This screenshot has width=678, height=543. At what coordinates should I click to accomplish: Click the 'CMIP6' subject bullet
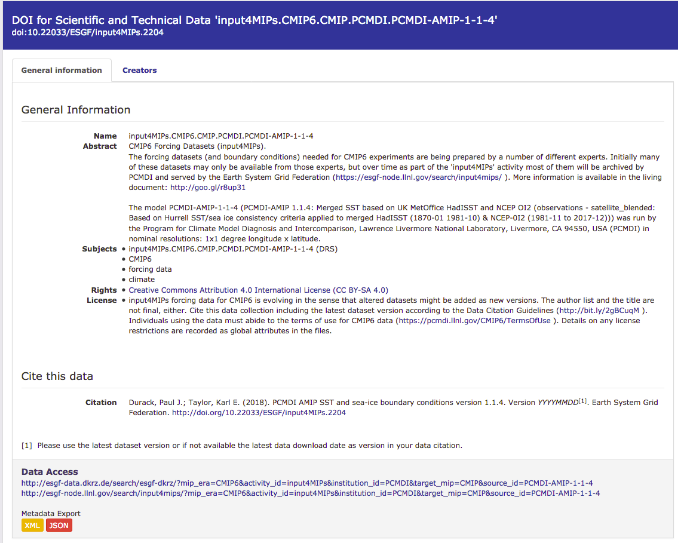point(140,259)
